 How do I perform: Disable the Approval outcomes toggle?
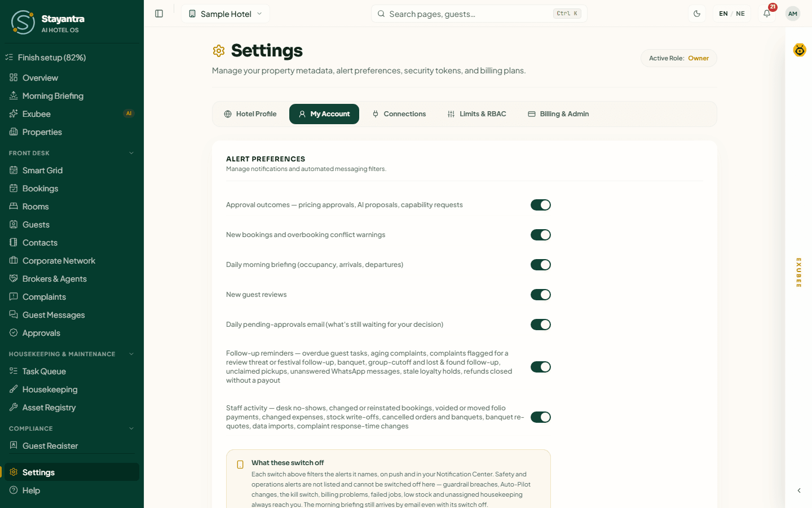pos(540,205)
